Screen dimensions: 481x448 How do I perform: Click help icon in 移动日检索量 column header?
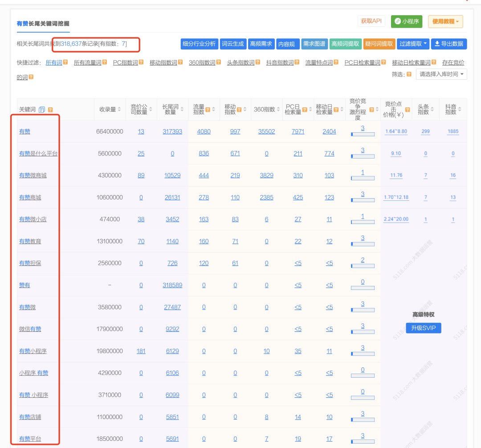pyautogui.click(x=336, y=110)
